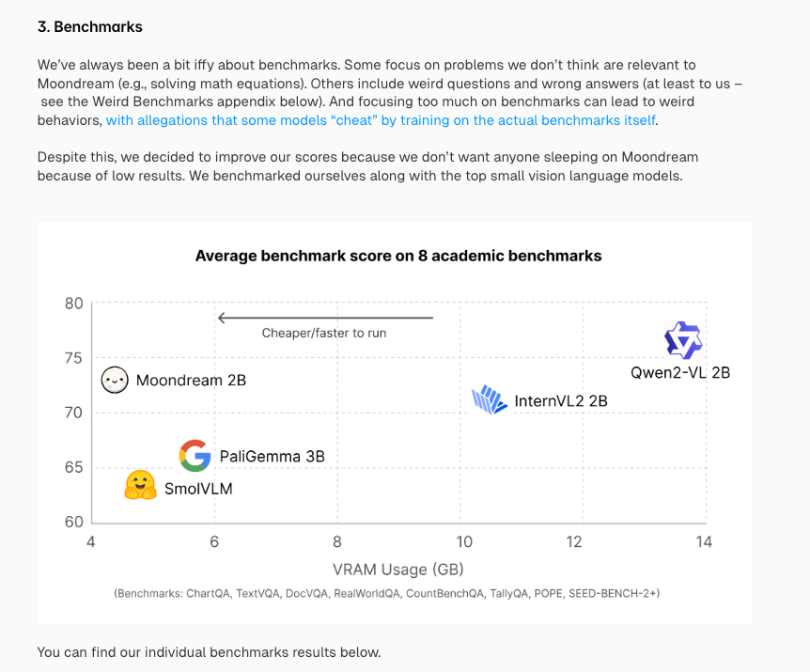Click the benchmarks list footnote under chart
The image size is (810, 672).
click(x=386, y=594)
